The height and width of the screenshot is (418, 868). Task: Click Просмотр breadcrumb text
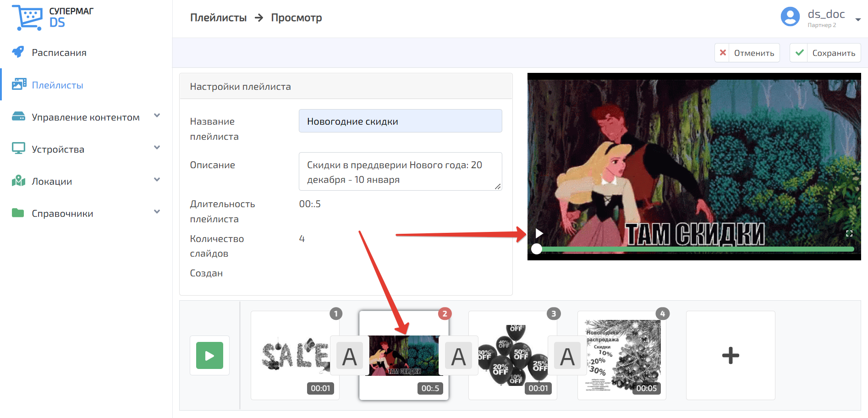[x=297, y=18]
